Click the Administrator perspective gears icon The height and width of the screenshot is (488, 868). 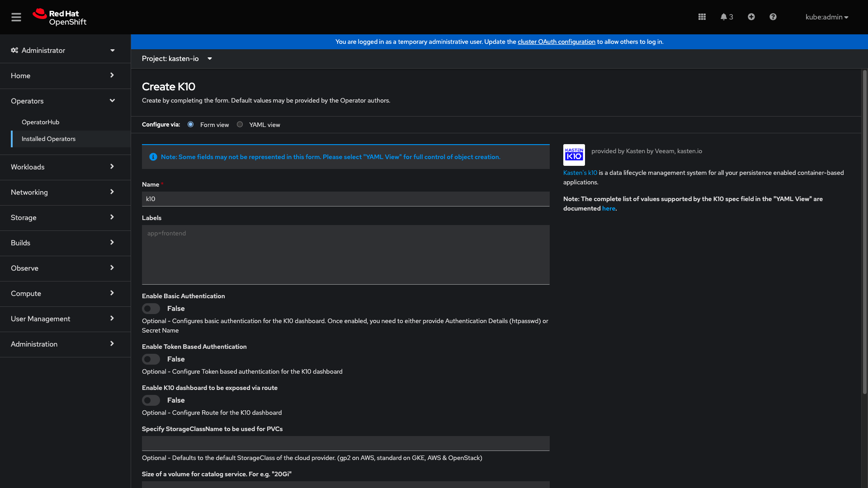coord(14,50)
